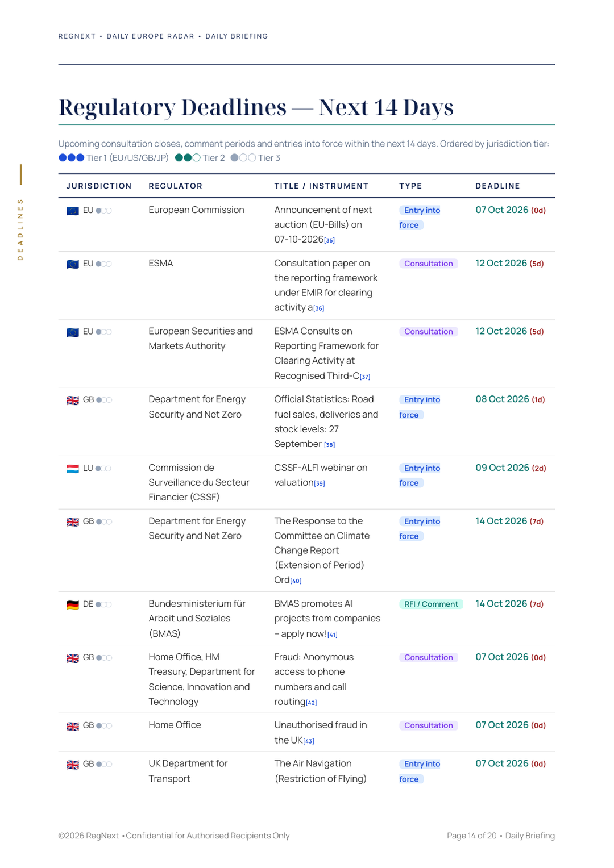
Task: Open footnote reference [37]
Action: coord(365,377)
